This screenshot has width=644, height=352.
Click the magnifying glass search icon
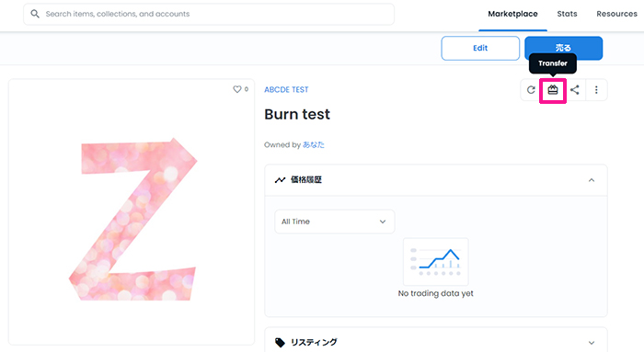(x=35, y=14)
